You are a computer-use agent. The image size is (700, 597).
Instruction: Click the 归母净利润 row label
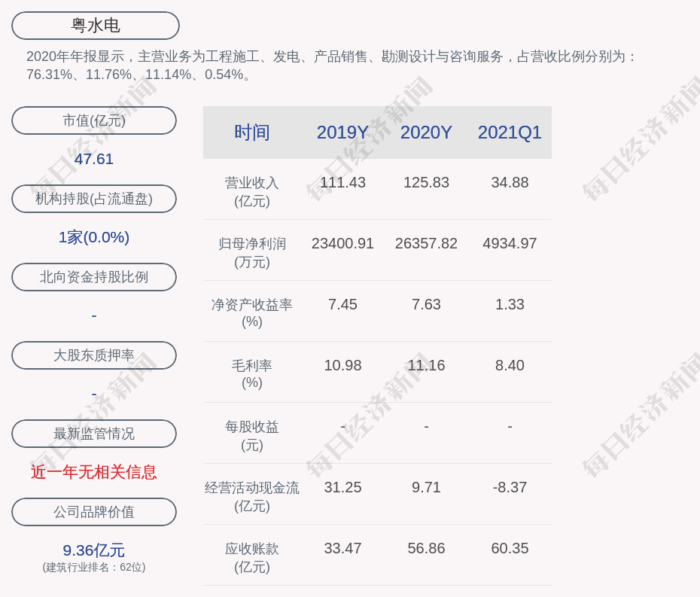251,252
